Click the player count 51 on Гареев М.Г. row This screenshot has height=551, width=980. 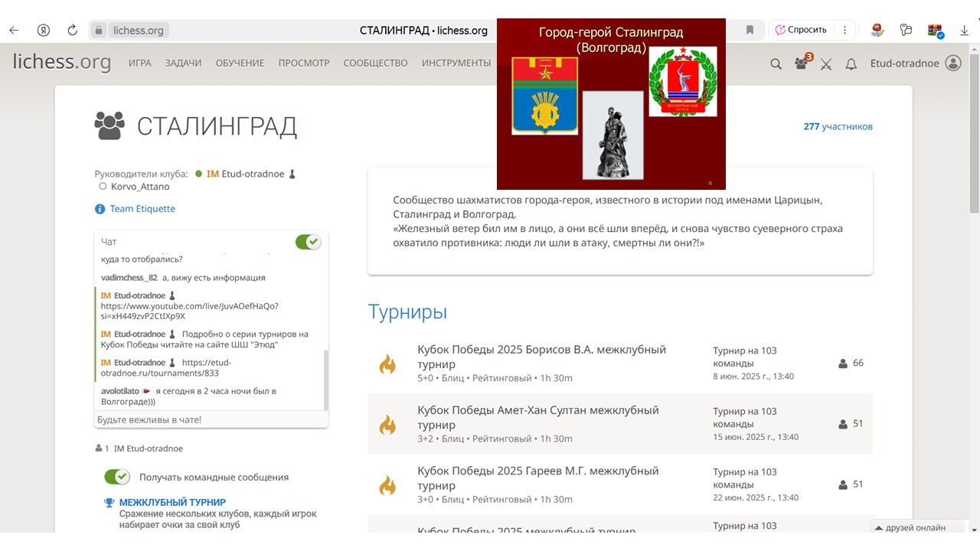(858, 484)
